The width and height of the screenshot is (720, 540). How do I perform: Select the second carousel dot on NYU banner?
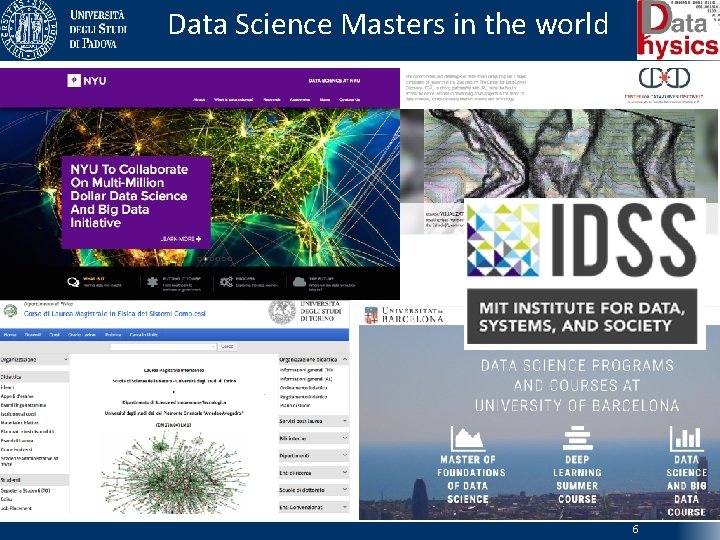(x=206, y=259)
